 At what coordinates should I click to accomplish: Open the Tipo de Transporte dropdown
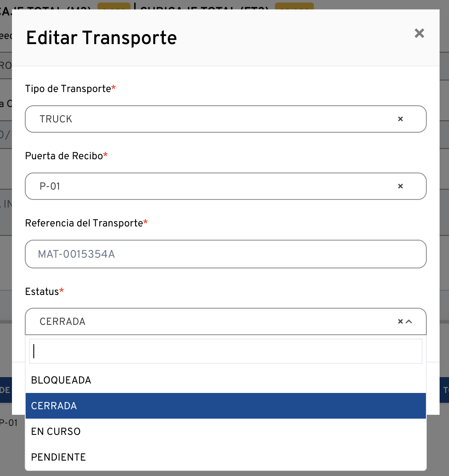tap(214, 119)
